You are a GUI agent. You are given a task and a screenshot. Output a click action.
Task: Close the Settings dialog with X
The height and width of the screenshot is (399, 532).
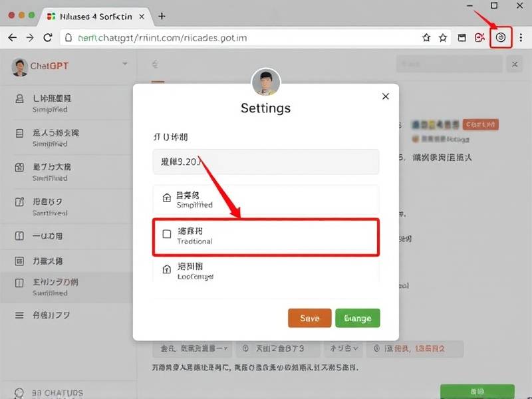tap(386, 96)
